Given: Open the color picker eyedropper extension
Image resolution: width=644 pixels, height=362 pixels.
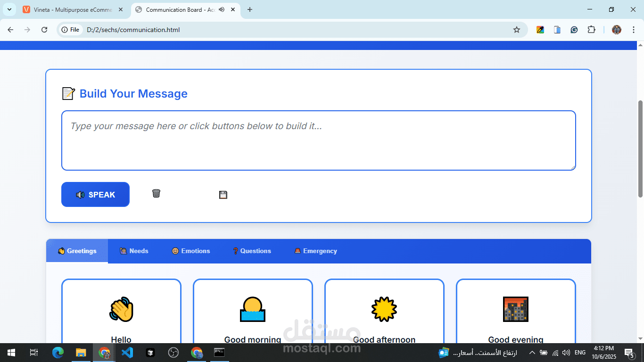Looking at the screenshot, I should coord(540,30).
